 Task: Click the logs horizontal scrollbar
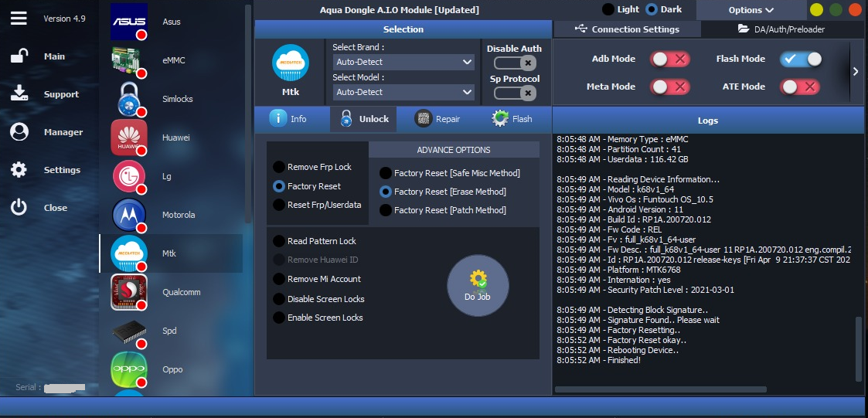[x=661, y=389]
